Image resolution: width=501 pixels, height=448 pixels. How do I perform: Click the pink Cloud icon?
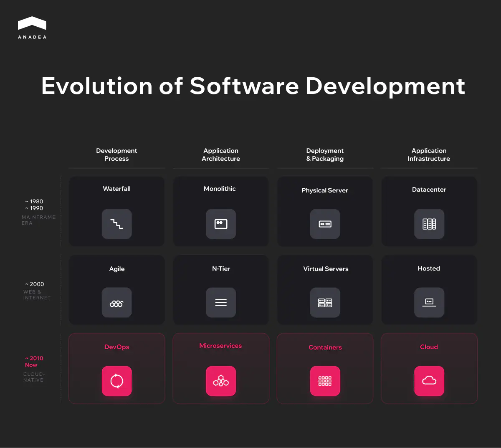[x=429, y=381]
